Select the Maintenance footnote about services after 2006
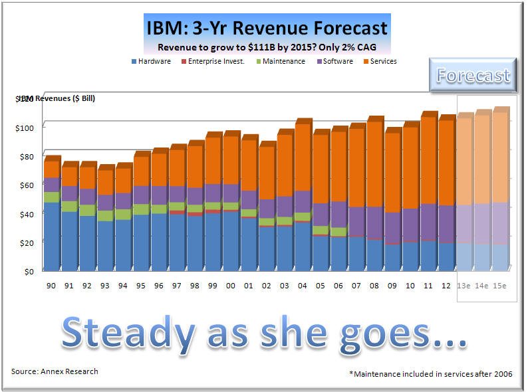Viewport: 532px width, 392px height. [x=432, y=375]
